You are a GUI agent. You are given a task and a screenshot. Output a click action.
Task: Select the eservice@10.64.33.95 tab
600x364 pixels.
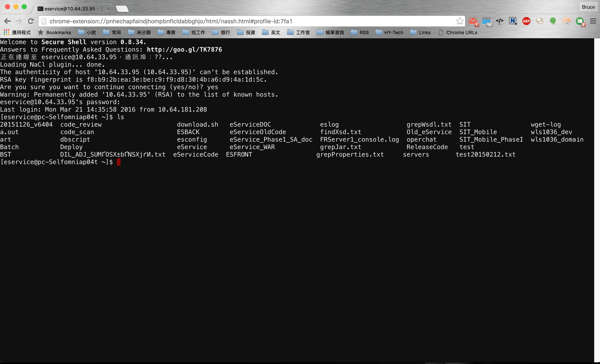[x=73, y=9]
